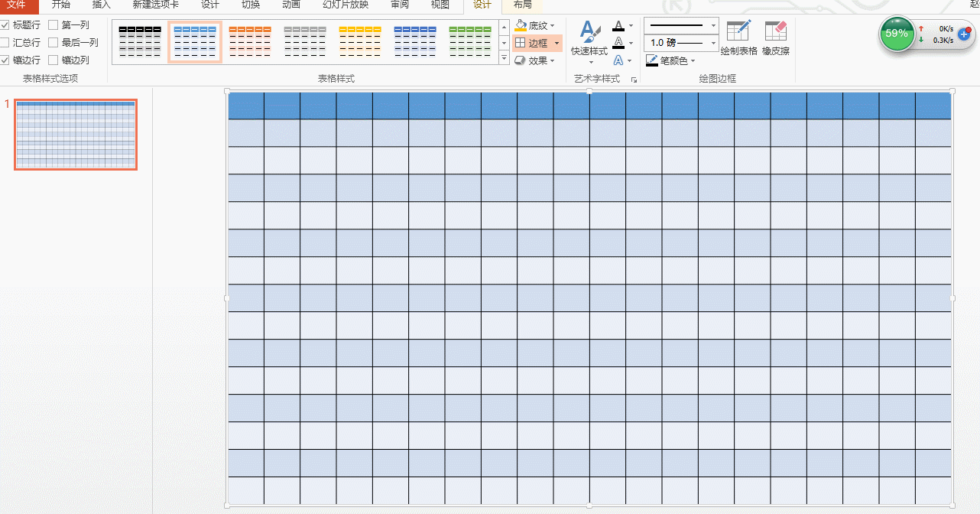Switch to the 开始 tab
Image resolution: width=980 pixels, height=514 pixels.
tap(61, 5)
